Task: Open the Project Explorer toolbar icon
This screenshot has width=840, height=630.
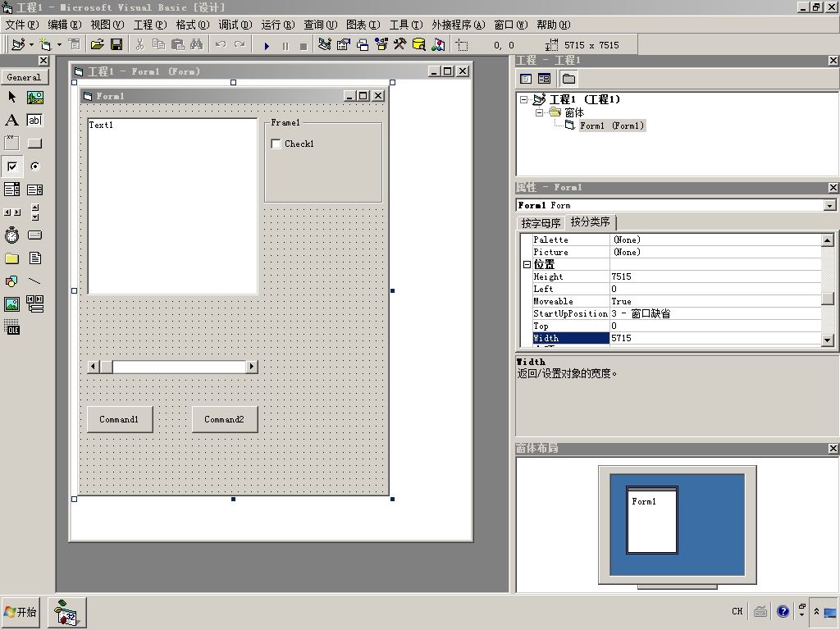Action: [324, 45]
